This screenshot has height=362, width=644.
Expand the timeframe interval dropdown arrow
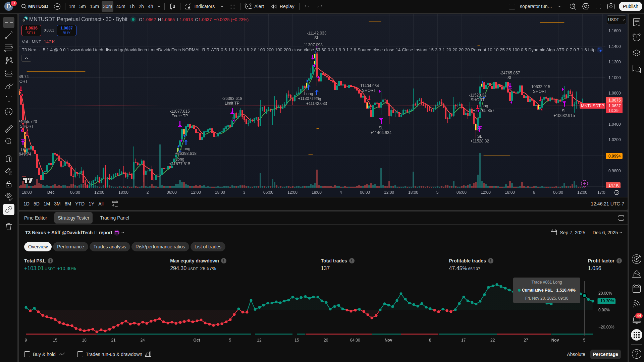[x=159, y=6]
